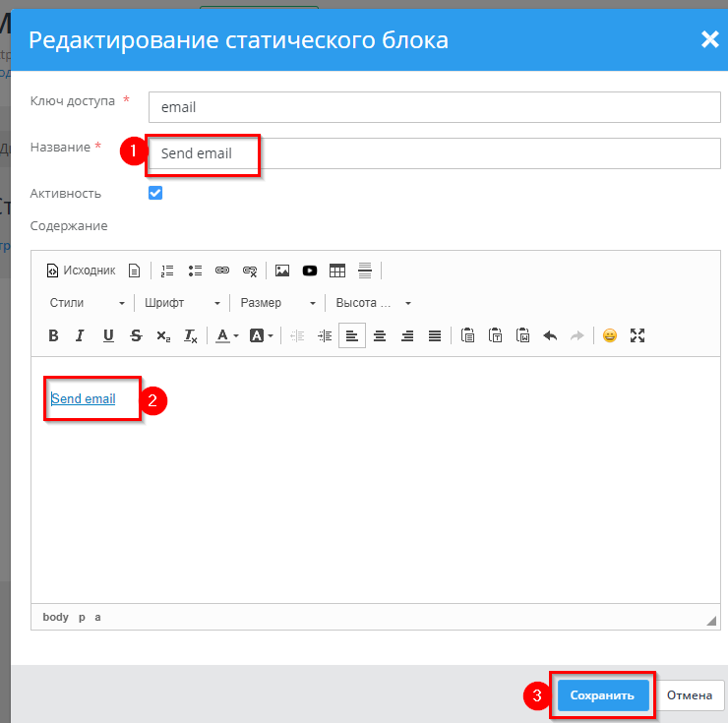The width and height of the screenshot is (728, 723).
Task: Click the Undo arrow icon
Action: (550, 335)
